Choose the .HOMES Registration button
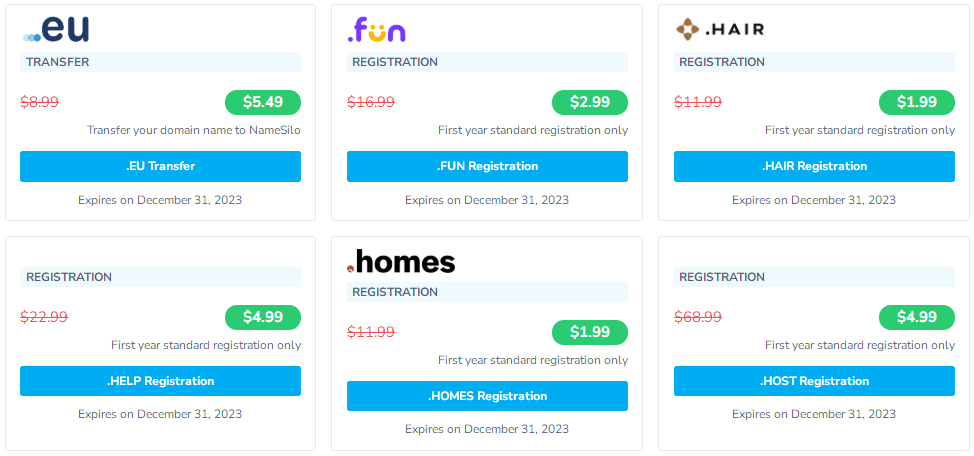974x456 pixels. [x=487, y=396]
